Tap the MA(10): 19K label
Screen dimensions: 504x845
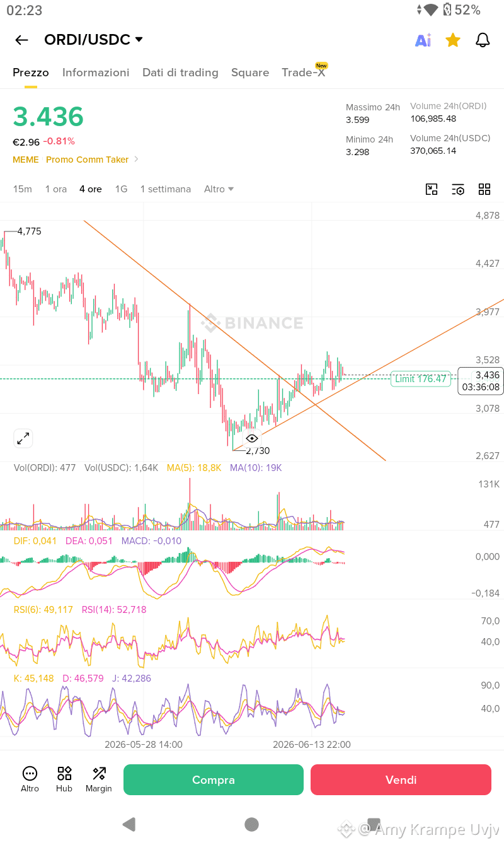click(x=256, y=468)
